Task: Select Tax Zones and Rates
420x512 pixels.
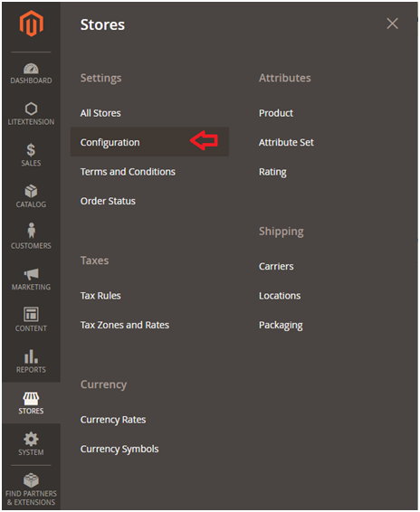Action: coord(125,326)
